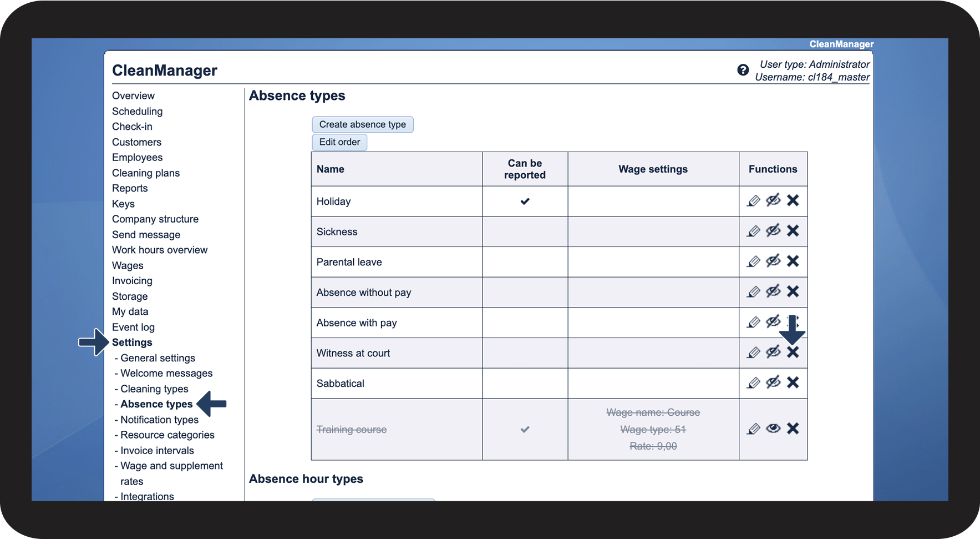Open help question mark icon
The height and width of the screenshot is (539, 980).
[743, 70]
